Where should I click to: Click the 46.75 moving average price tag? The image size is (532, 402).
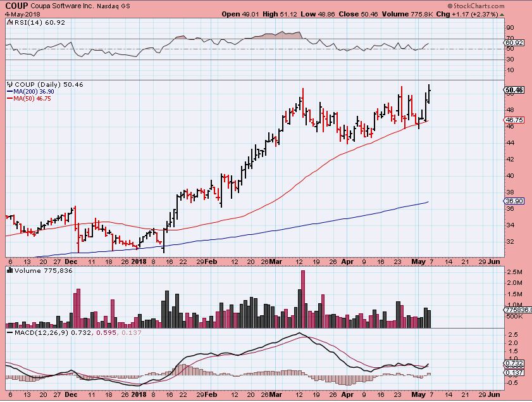(x=514, y=120)
